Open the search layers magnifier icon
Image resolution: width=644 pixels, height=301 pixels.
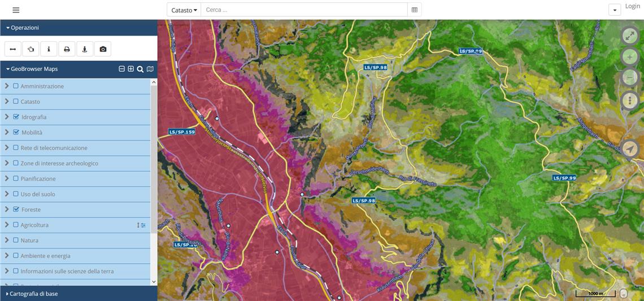pyautogui.click(x=140, y=69)
